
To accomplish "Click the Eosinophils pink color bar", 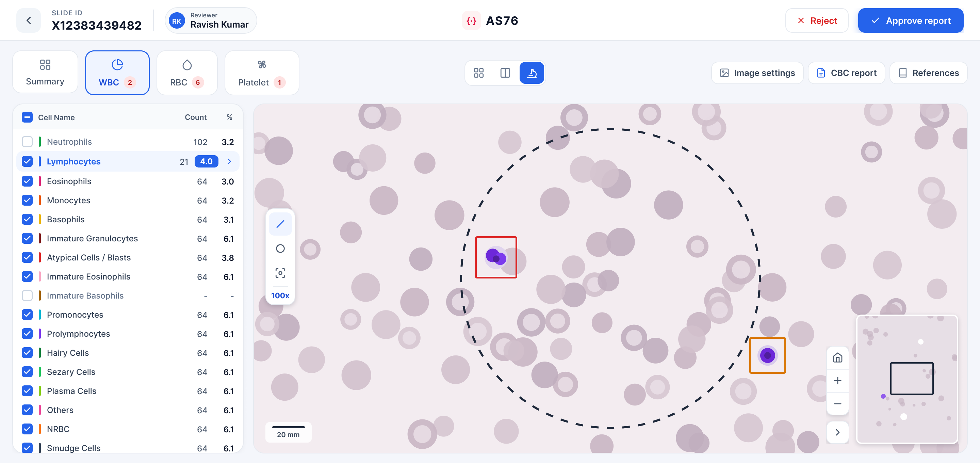I will pos(39,181).
